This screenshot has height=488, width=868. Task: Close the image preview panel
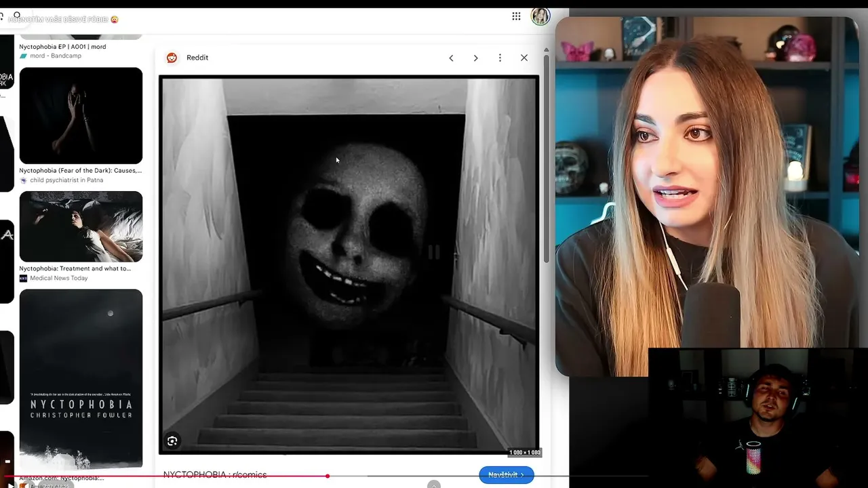[524, 58]
